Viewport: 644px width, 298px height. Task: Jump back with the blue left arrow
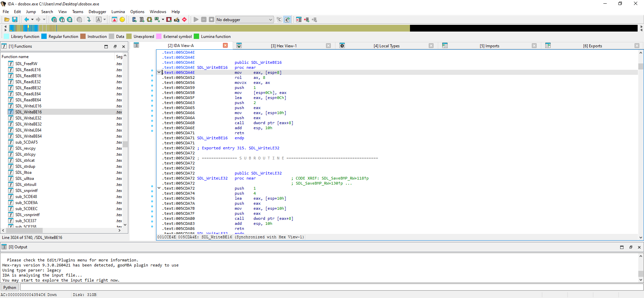pyautogui.click(x=27, y=19)
